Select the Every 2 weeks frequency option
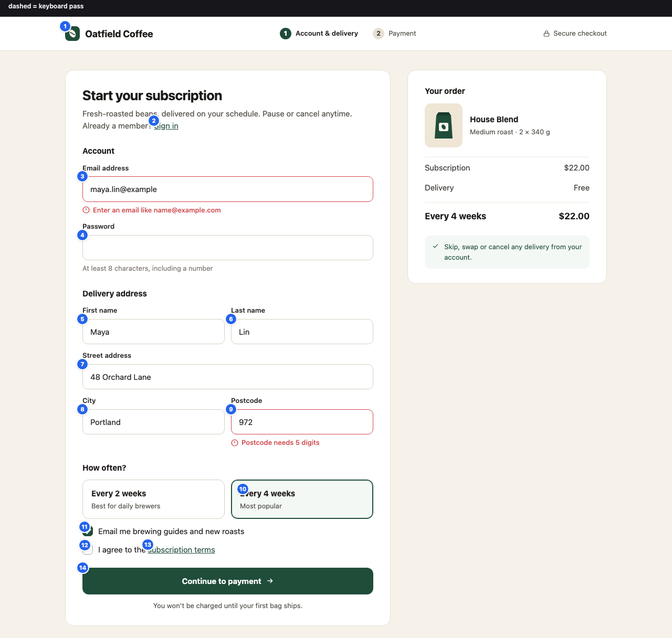 point(153,499)
